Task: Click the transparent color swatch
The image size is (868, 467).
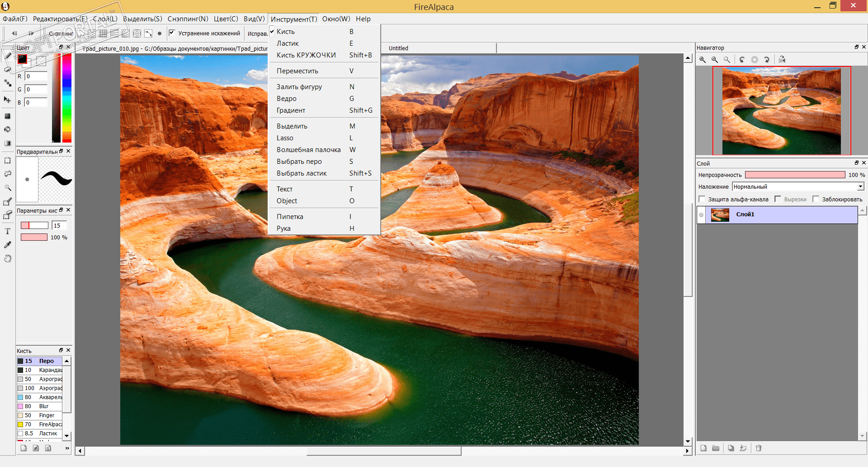Action: (x=41, y=61)
